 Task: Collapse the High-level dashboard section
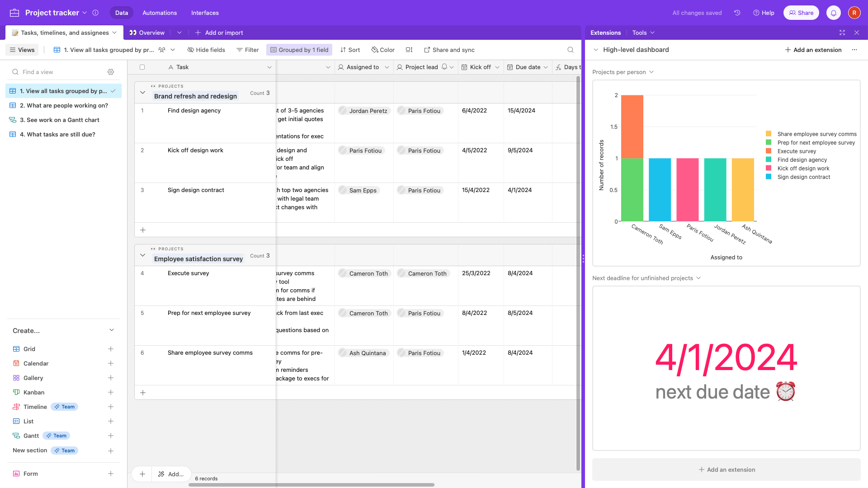(x=595, y=50)
